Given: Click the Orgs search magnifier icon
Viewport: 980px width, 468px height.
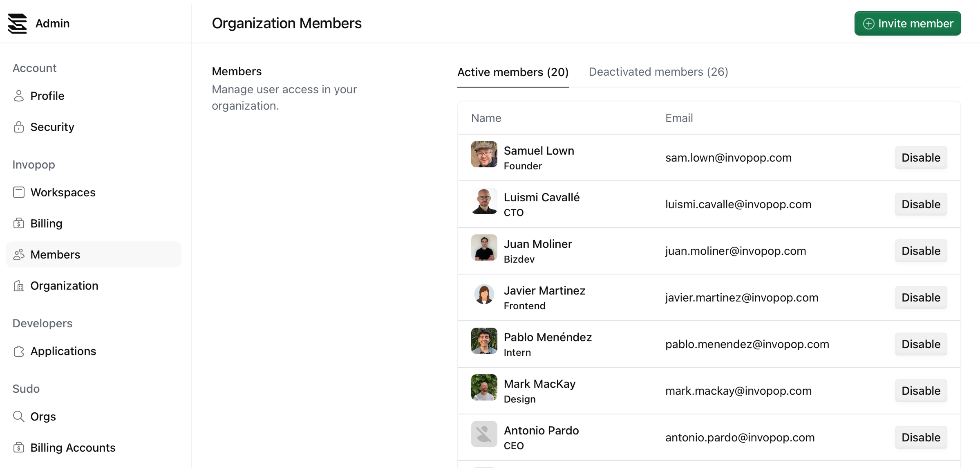Looking at the screenshot, I should 19,416.
